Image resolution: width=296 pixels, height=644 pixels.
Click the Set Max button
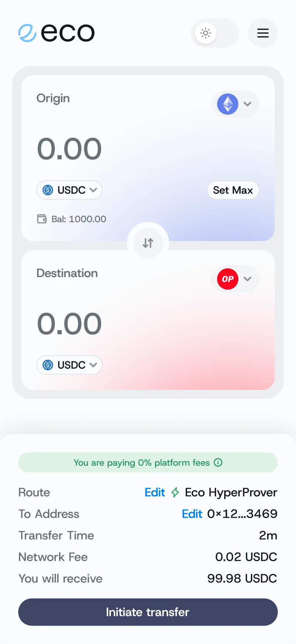pos(233,190)
